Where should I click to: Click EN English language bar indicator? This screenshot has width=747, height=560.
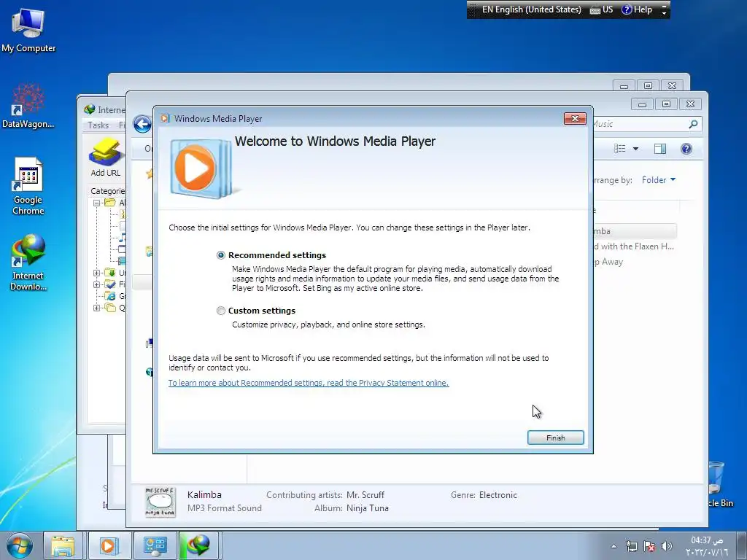pos(531,9)
